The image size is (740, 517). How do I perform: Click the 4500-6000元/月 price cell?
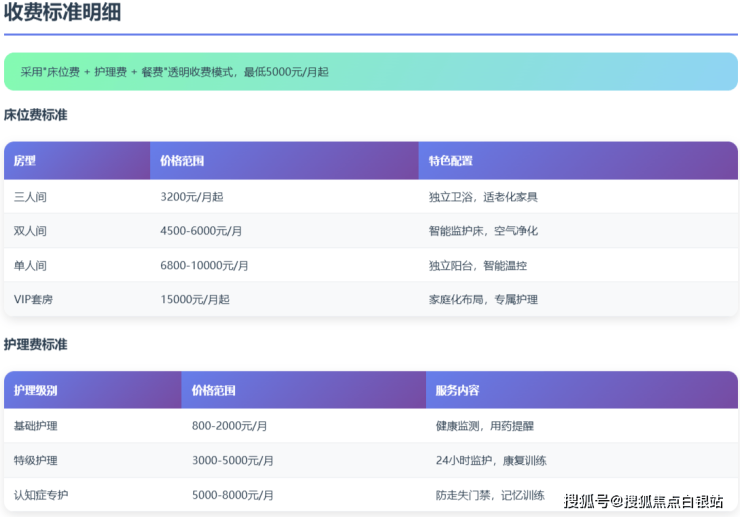(201, 231)
